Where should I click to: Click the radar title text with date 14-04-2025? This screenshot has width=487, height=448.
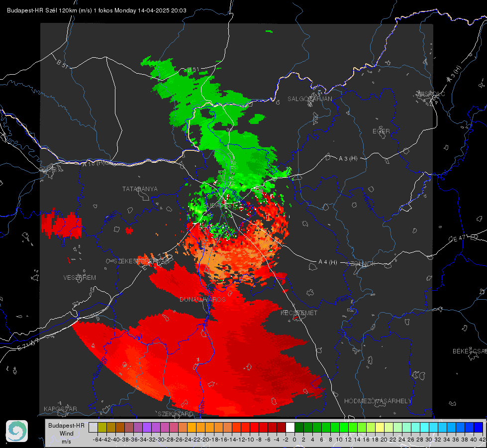pyautogui.click(x=97, y=10)
